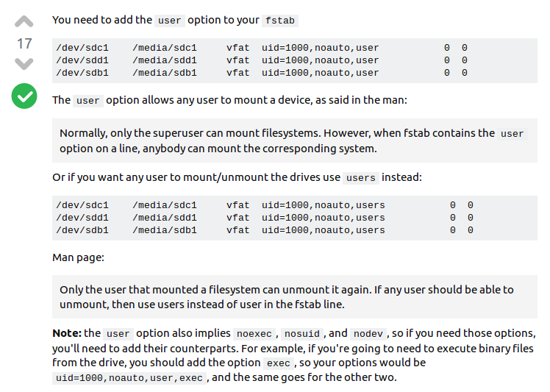Click the bold 'Note:' text
The image size is (550, 392).
click(67, 333)
